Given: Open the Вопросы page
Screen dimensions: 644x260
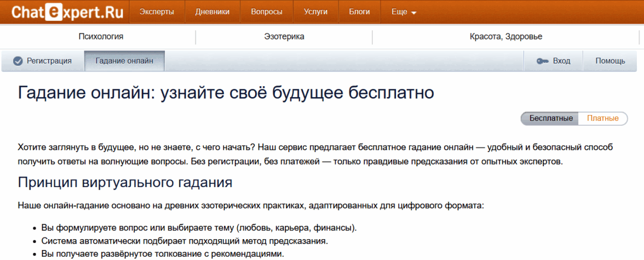Looking at the screenshot, I should (266, 12).
